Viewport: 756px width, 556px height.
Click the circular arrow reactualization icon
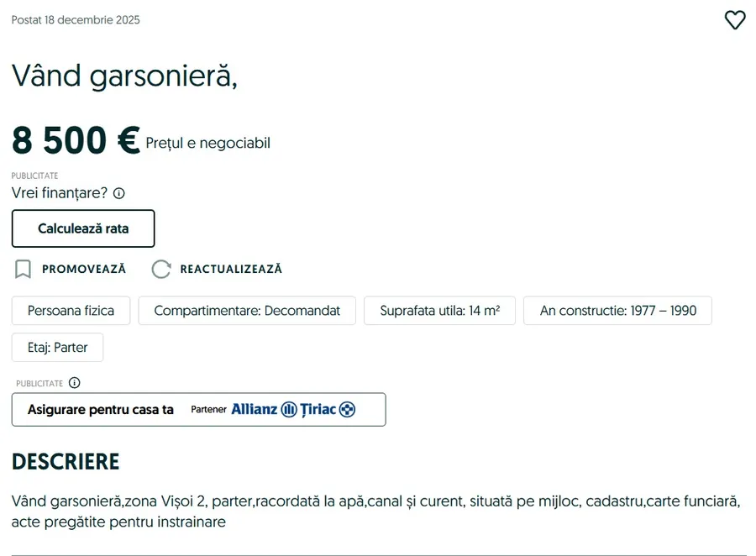(x=160, y=269)
